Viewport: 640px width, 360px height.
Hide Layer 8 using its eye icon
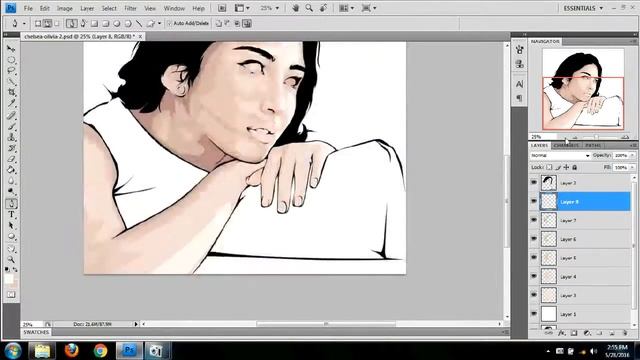pos(534,202)
